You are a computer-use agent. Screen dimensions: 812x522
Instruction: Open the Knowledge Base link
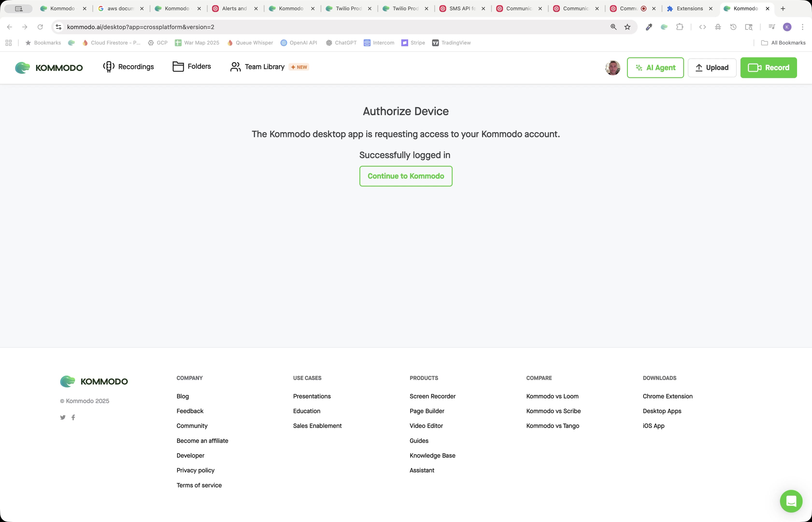point(433,455)
